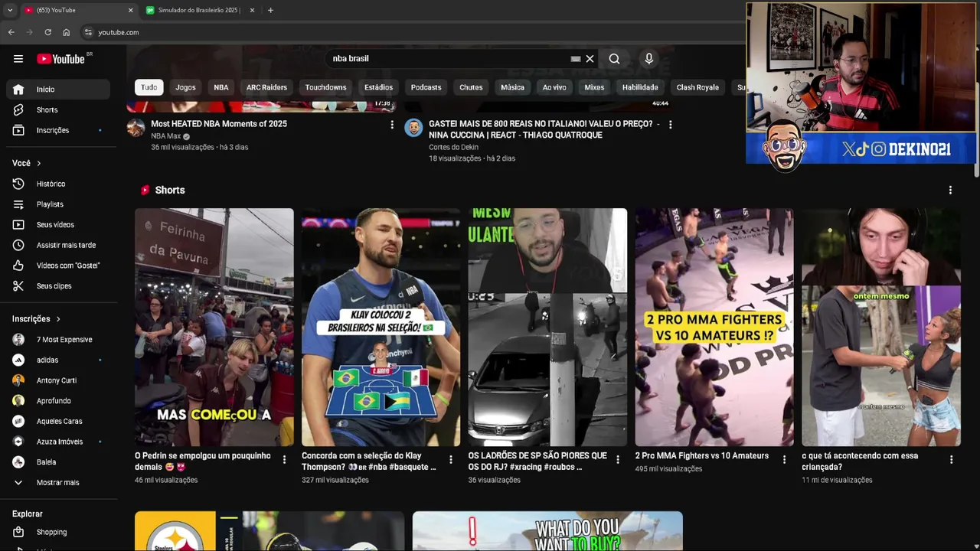
Task: Open the Antony Curti channel
Action: pyautogui.click(x=58, y=380)
